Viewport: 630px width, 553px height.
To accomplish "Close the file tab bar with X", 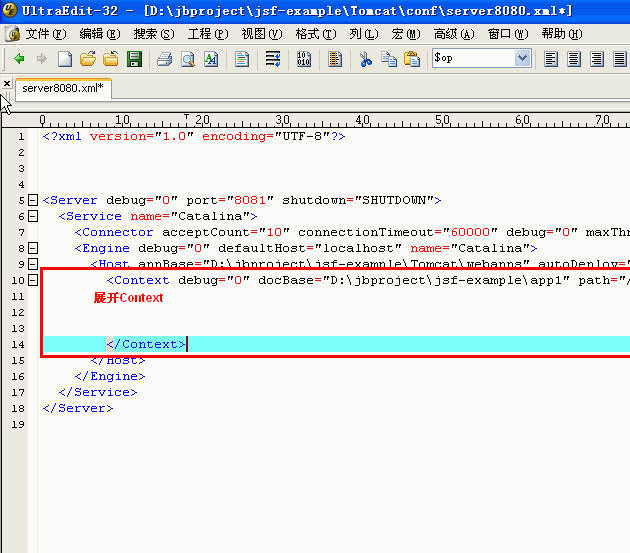I will (x=7, y=84).
